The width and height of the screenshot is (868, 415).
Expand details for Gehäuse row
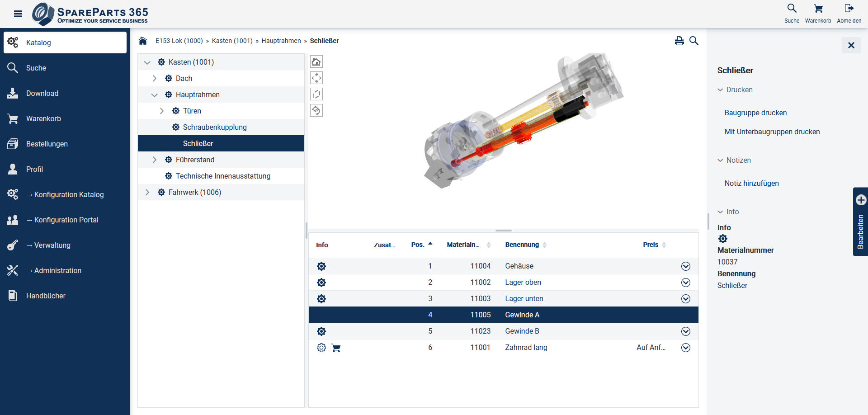[685, 266]
